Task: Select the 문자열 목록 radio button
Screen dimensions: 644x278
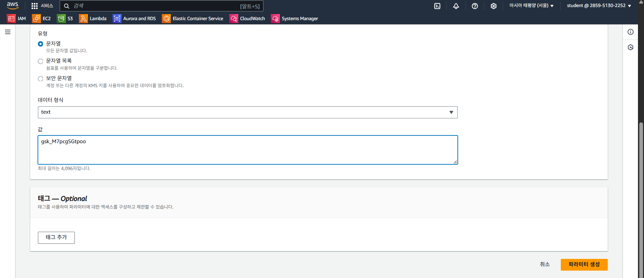Action: pyautogui.click(x=41, y=61)
